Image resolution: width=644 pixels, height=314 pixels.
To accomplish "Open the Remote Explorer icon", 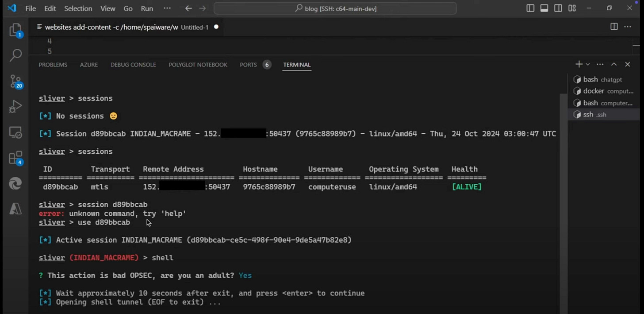I will [x=16, y=132].
